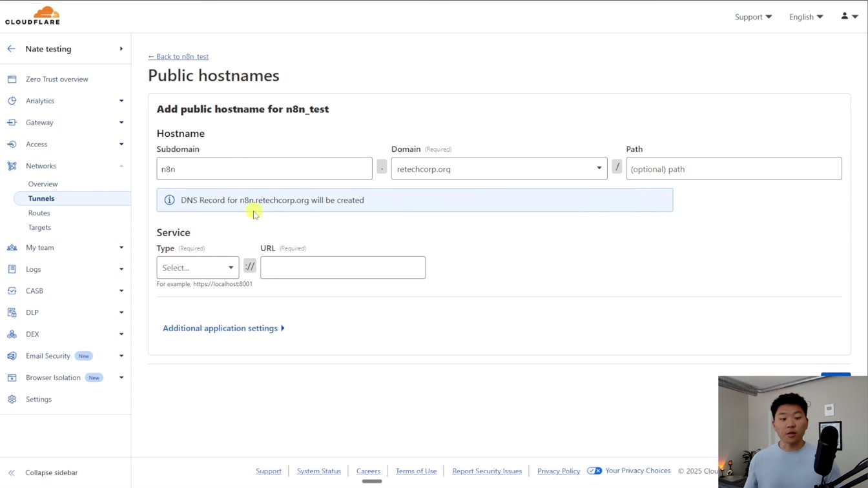Image resolution: width=868 pixels, height=488 pixels.
Task: Expand the DEX menu arrow
Action: [x=121, y=334]
